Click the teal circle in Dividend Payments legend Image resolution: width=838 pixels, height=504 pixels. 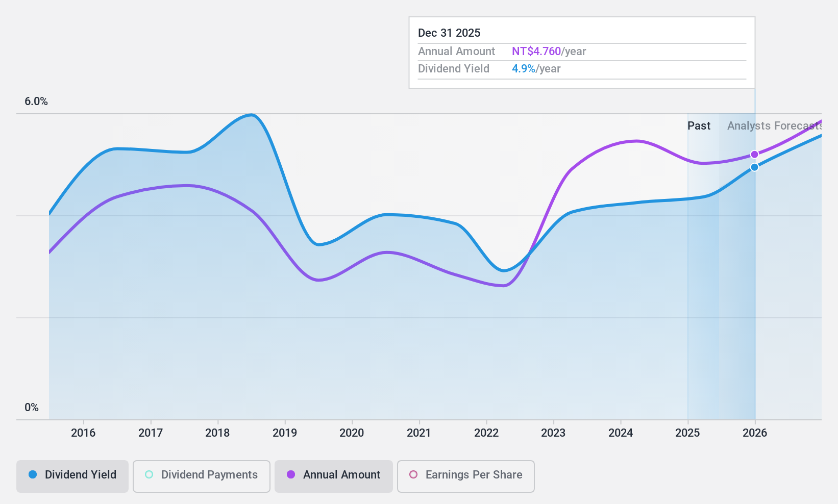pos(149,474)
